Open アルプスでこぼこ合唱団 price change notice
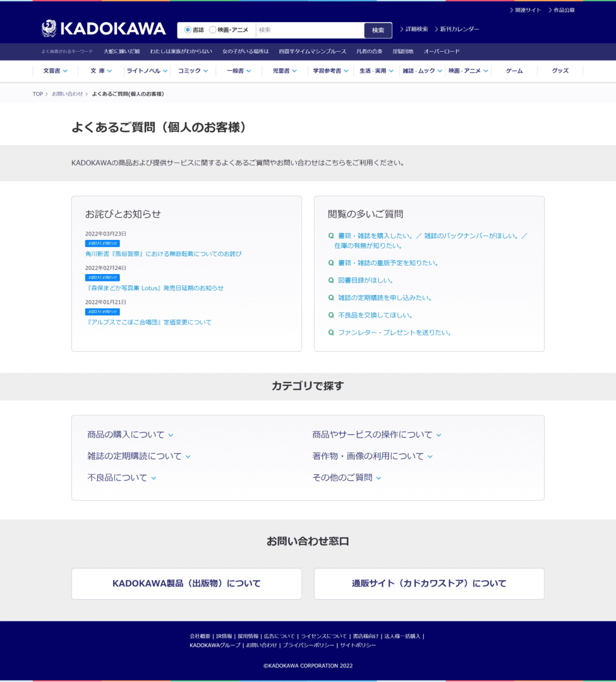The image size is (616, 682). (x=148, y=322)
